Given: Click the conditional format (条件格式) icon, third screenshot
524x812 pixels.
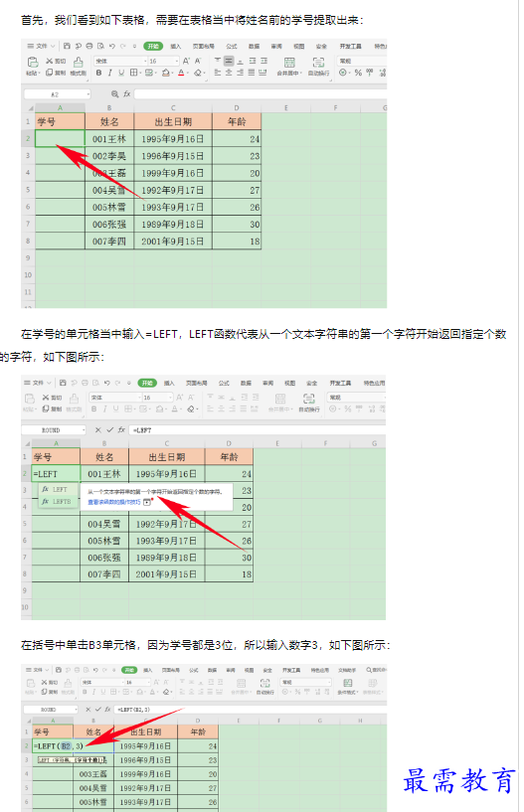Looking at the screenshot, I should pyautogui.click(x=348, y=683).
